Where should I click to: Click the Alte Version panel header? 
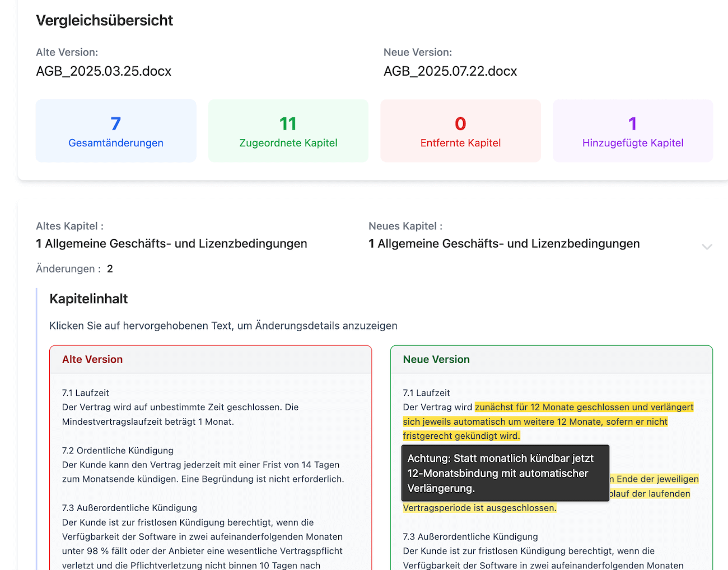92,359
